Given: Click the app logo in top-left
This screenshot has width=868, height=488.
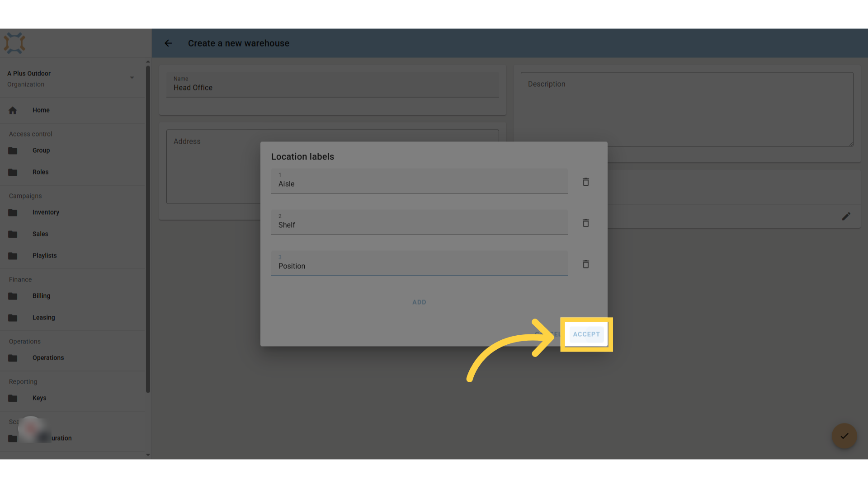Looking at the screenshot, I should click(14, 43).
